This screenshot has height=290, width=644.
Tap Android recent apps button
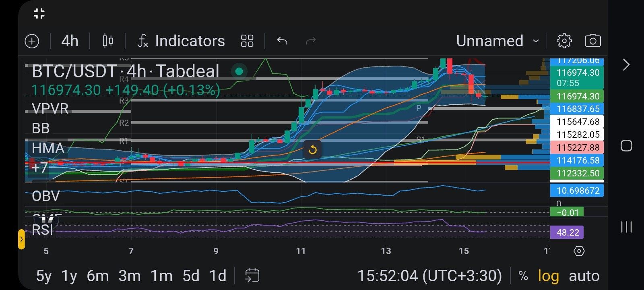[x=626, y=227]
